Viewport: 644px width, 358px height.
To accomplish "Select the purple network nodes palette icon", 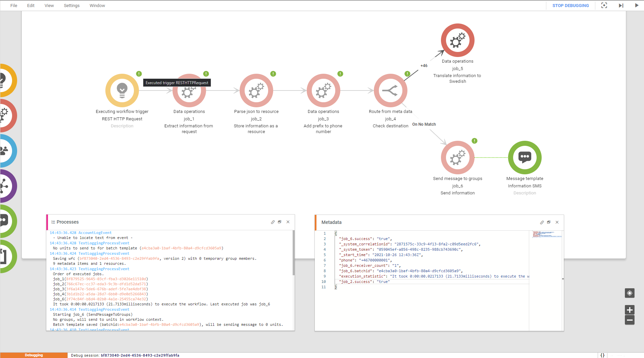I will click(5, 186).
